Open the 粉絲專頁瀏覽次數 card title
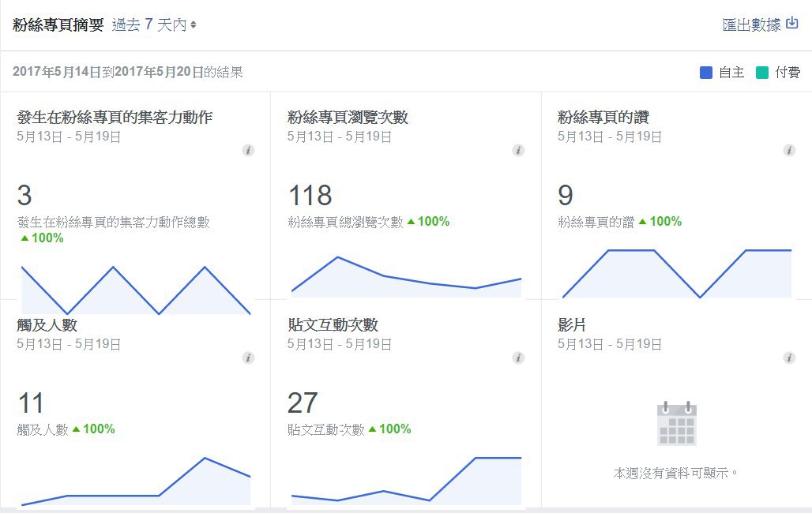This screenshot has width=812, height=513. coord(348,118)
